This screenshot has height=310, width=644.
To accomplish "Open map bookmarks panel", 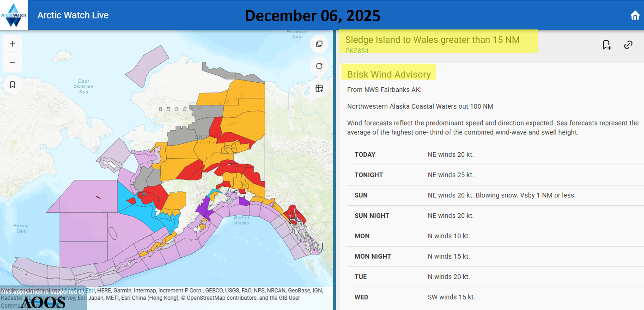I will point(12,85).
